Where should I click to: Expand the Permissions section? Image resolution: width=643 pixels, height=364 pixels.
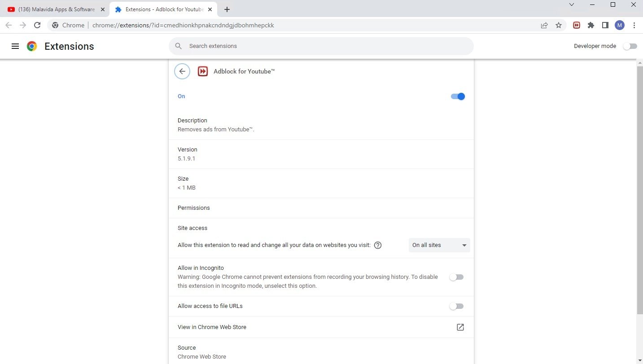(321, 208)
